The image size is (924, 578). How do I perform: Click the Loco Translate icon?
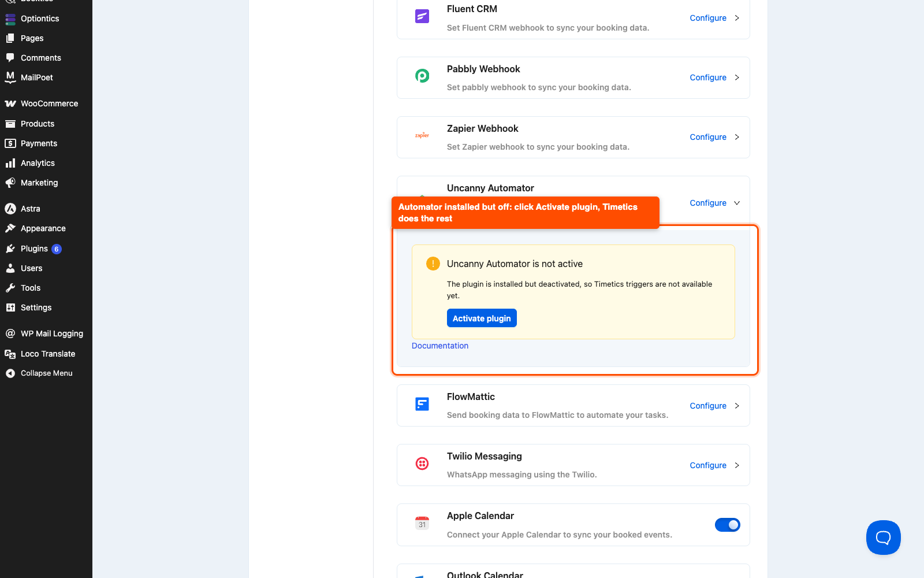point(10,354)
